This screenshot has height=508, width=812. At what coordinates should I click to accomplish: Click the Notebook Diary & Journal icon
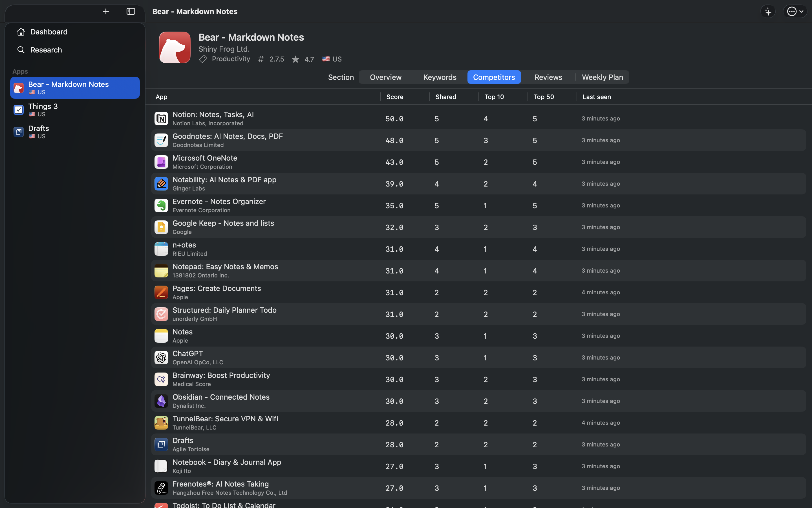click(161, 466)
